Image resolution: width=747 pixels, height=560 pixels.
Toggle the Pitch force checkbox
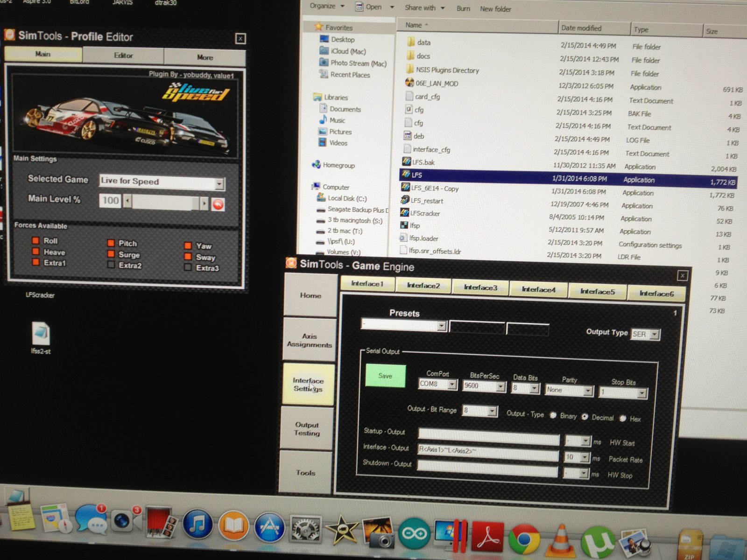tap(111, 243)
